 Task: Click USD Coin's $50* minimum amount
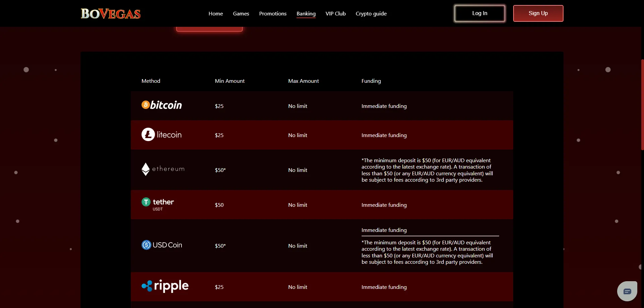(220, 246)
